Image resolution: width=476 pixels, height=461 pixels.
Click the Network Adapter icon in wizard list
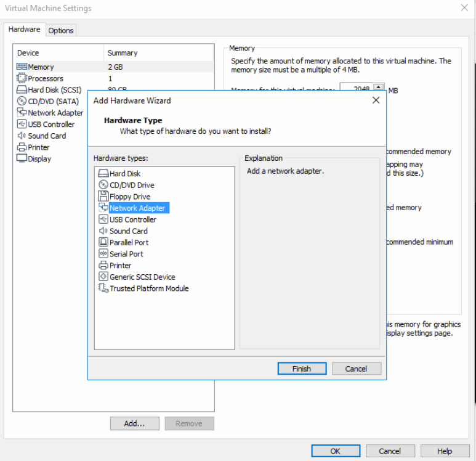coord(103,208)
